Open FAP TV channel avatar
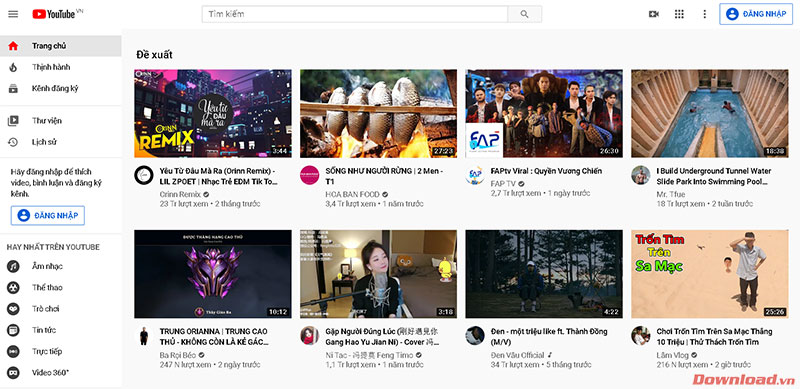Viewport: 800px width, 389px height. click(x=474, y=175)
